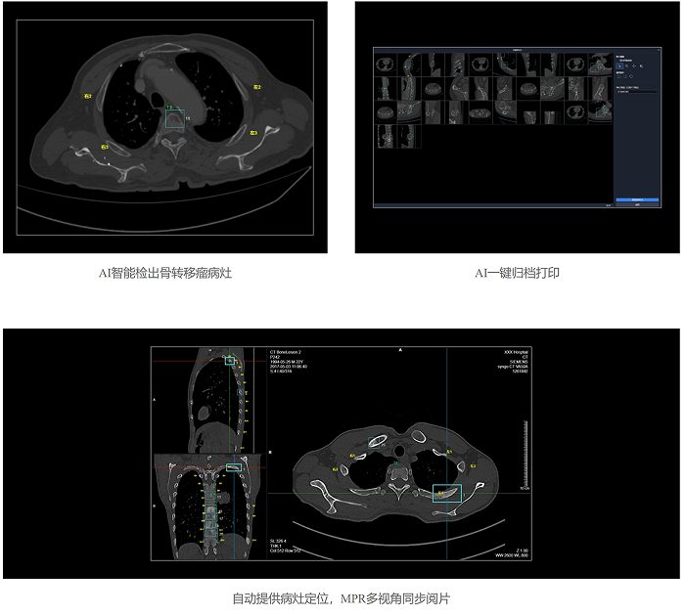Screen dimensions: 685x616
Task: Click the first thumbnail in the print grid
Action: click(x=385, y=65)
